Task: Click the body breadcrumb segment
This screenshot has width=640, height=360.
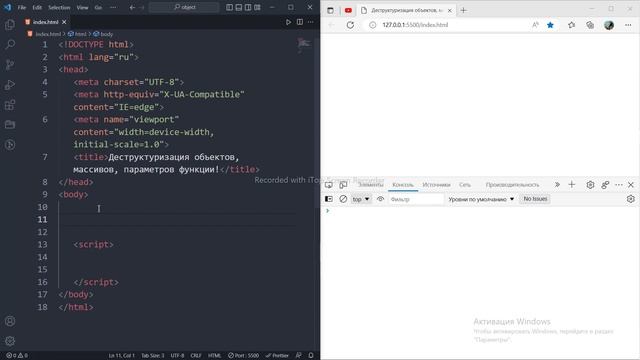Action: coord(103,34)
